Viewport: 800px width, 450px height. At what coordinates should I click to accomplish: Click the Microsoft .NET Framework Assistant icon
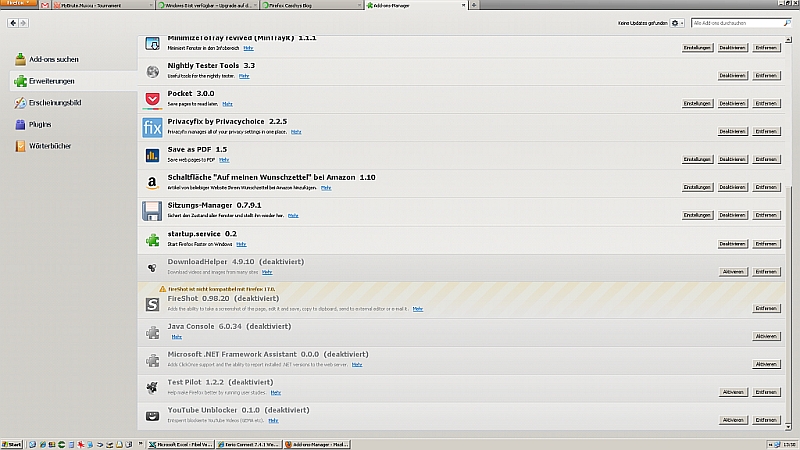pyautogui.click(x=152, y=361)
